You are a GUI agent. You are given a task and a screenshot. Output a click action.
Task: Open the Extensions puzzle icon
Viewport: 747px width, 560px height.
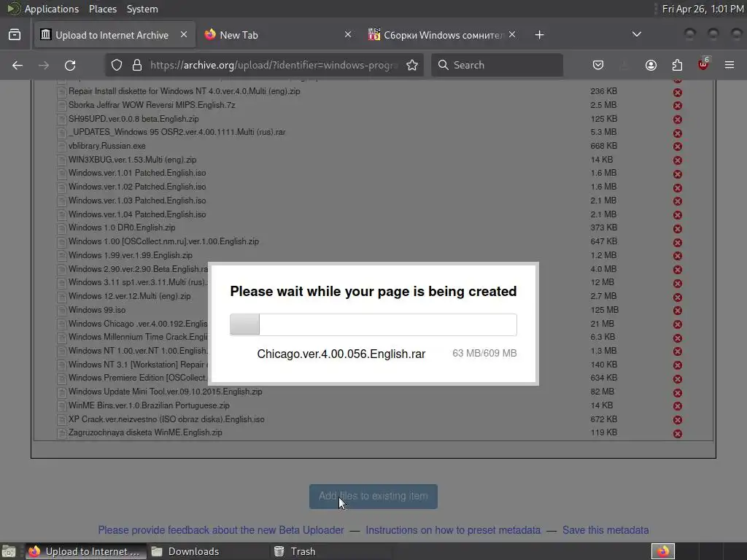677,65
